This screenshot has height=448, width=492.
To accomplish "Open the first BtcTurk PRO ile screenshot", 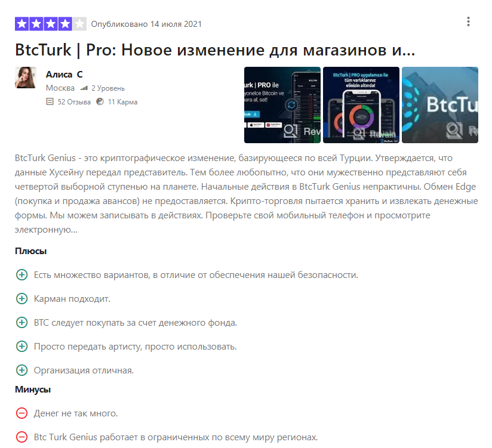I will click(282, 105).
